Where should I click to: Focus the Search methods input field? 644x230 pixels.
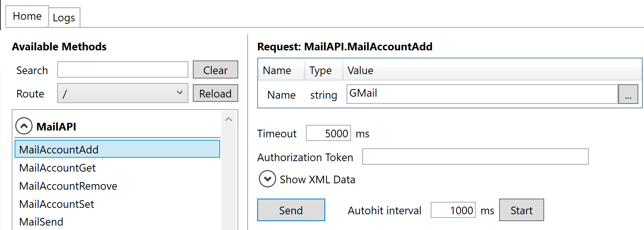point(122,70)
